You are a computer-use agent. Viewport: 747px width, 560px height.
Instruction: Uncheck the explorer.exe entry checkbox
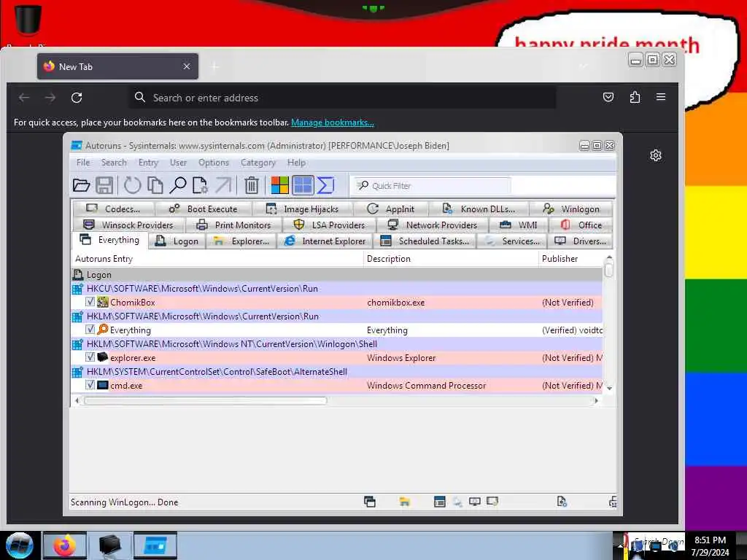tap(90, 357)
